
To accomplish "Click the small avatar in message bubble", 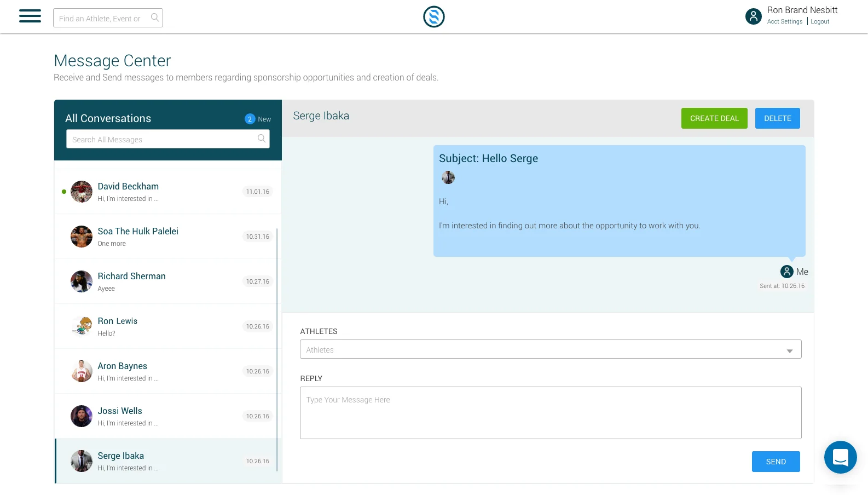I will coord(448,177).
